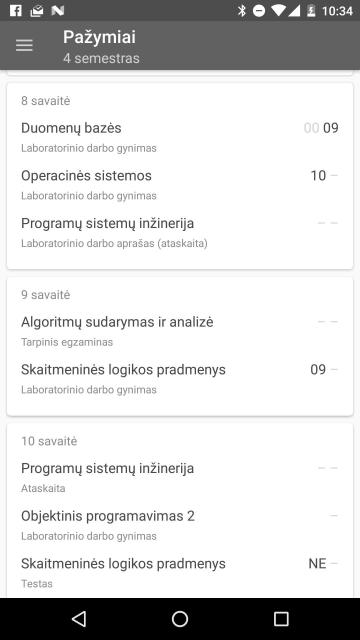Viewport: 360px width, 640px height.
Task: Tap the mail notification icon in status bar
Action: (37, 11)
